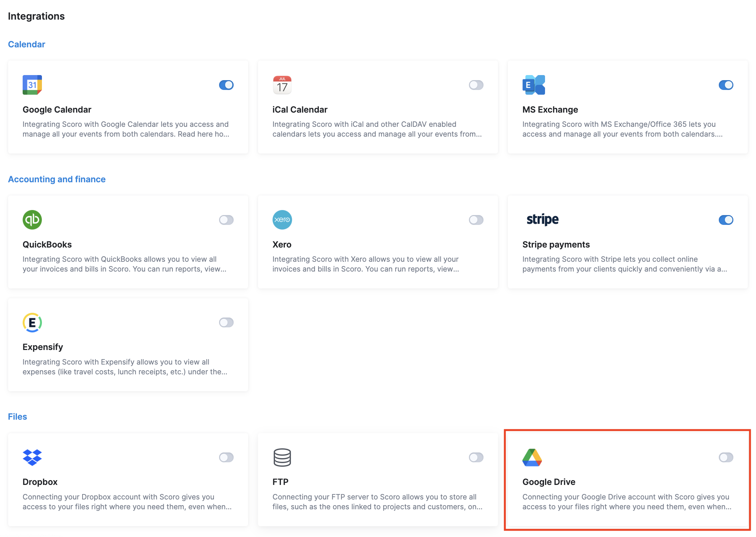
Task: Click the Xero logo icon
Action: click(282, 220)
